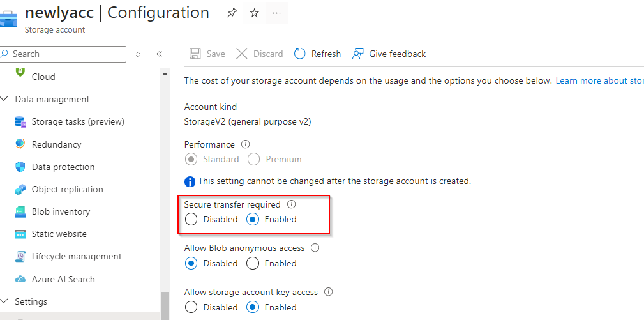644x320 pixels.
Task: Collapse the Data management section
Action: (6, 99)
